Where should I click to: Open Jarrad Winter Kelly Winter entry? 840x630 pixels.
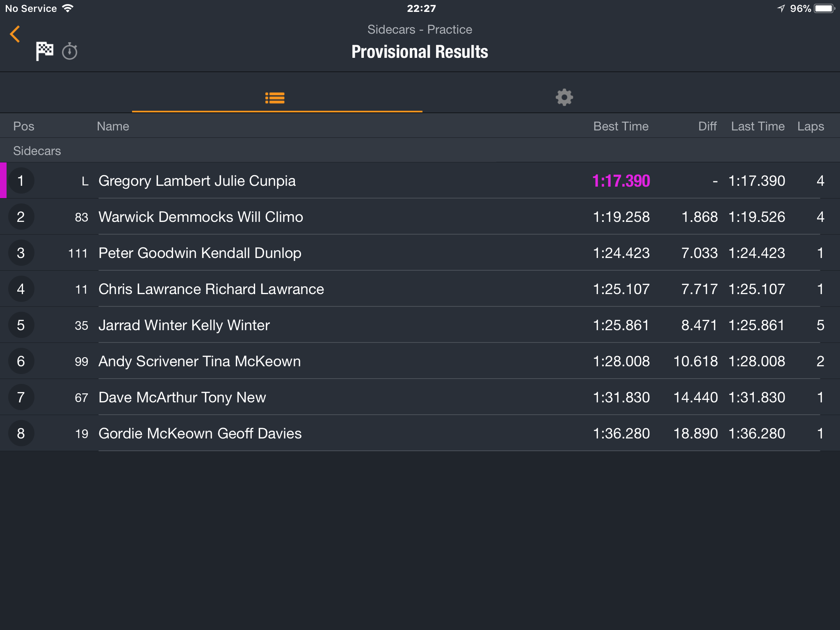coord(420,325)
